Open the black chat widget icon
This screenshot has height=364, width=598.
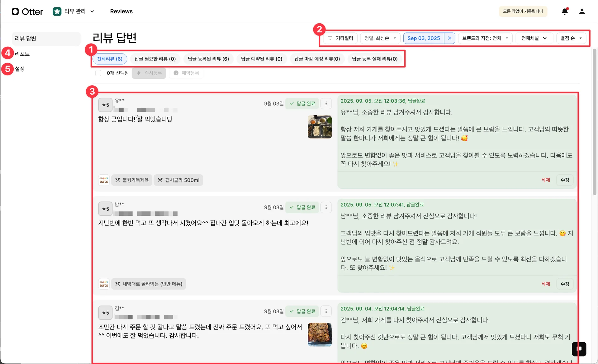click(x=579, y=349)
